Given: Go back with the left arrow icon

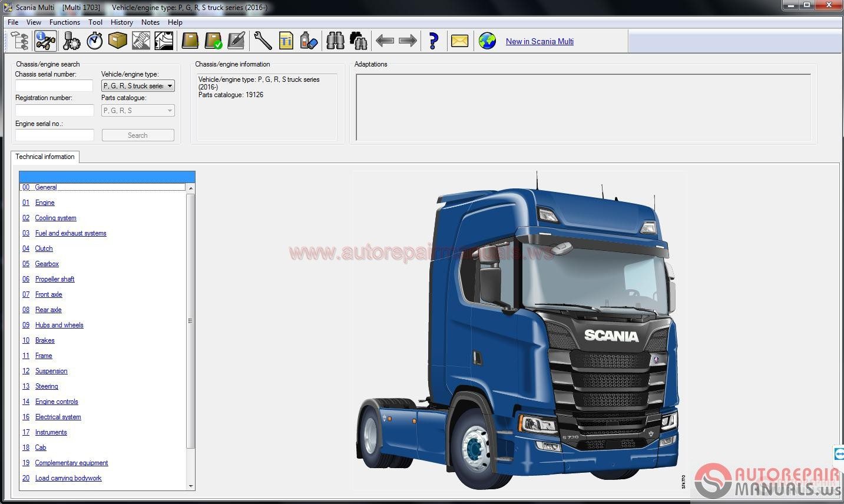Looking at the screenshot, I should click(x=385, y=41).
